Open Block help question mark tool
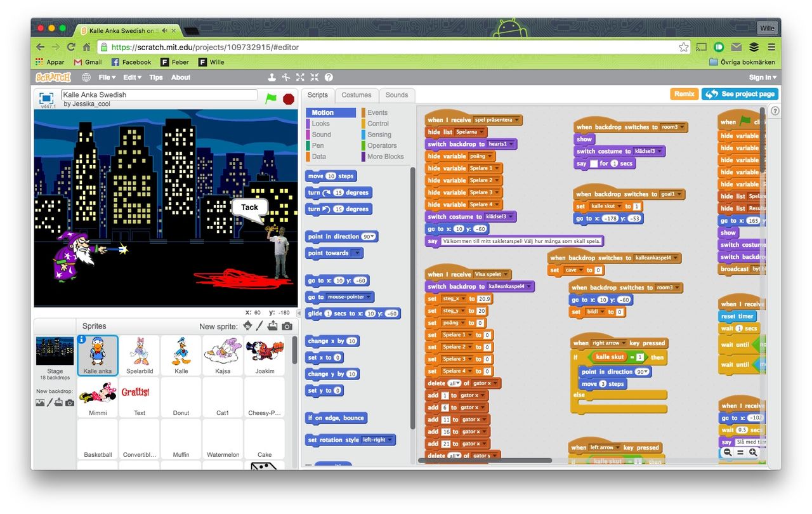Viewport: 812px width, 514px height. coord(329,77)
